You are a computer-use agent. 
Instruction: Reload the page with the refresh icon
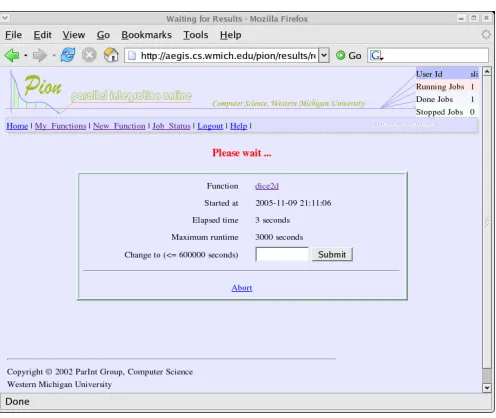68,55
